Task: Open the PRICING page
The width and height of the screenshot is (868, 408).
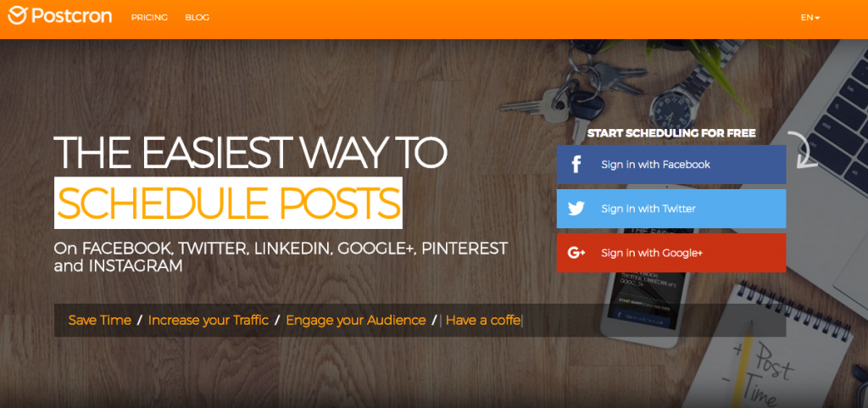Action: coord(149,17)
